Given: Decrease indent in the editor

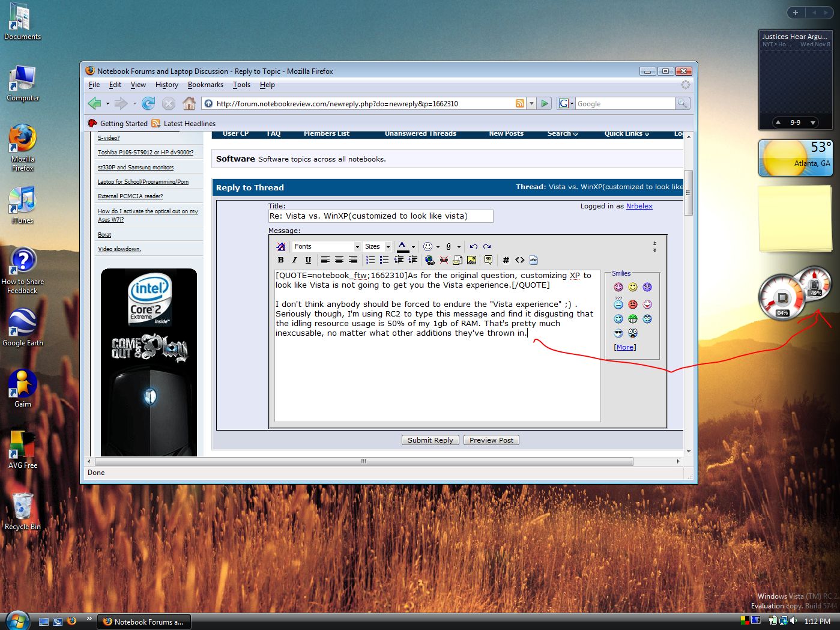Looking at the screenshot, I should tap(398, 260).
